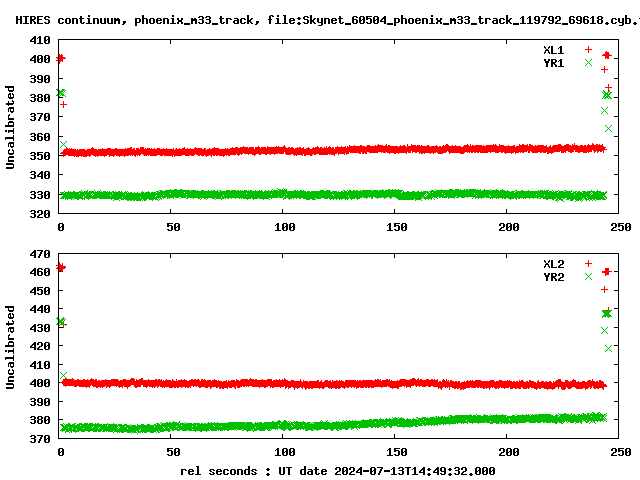The image size is (640, 480).
Task: Select the 450 y-axis tick label
Action: [x=40, y=291]
